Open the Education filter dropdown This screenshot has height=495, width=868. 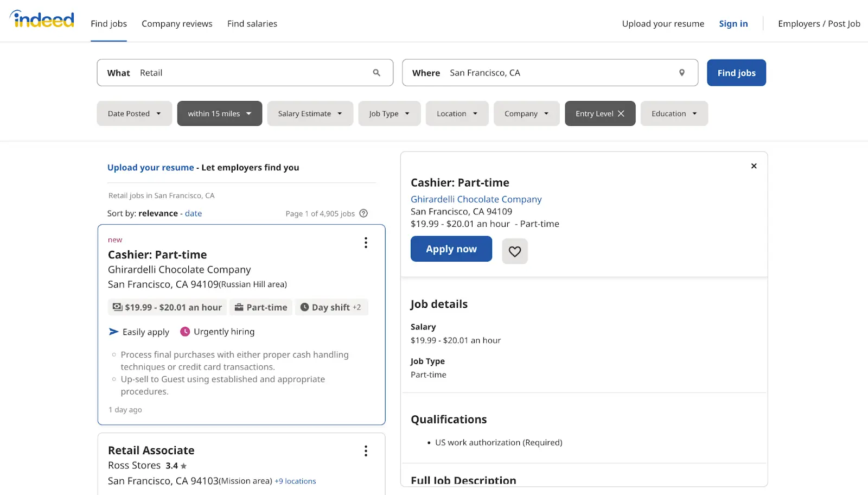(674, 113)
